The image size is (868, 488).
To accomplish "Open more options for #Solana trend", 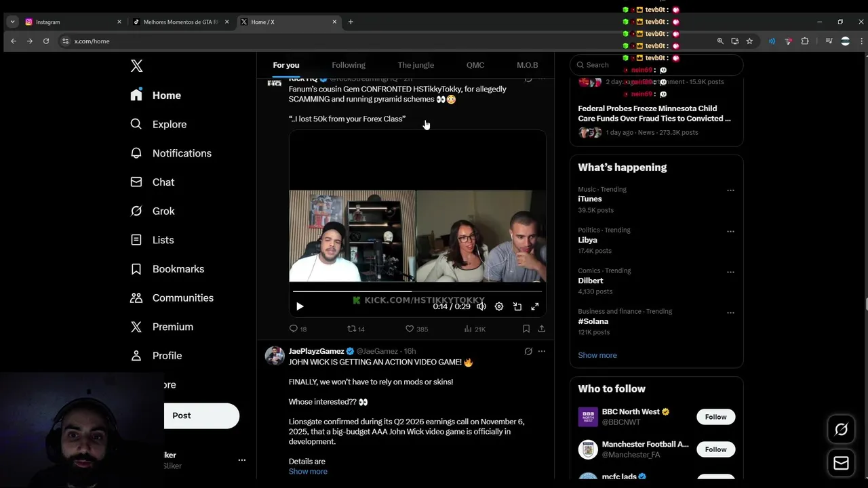I will click(x=730, y=312).
